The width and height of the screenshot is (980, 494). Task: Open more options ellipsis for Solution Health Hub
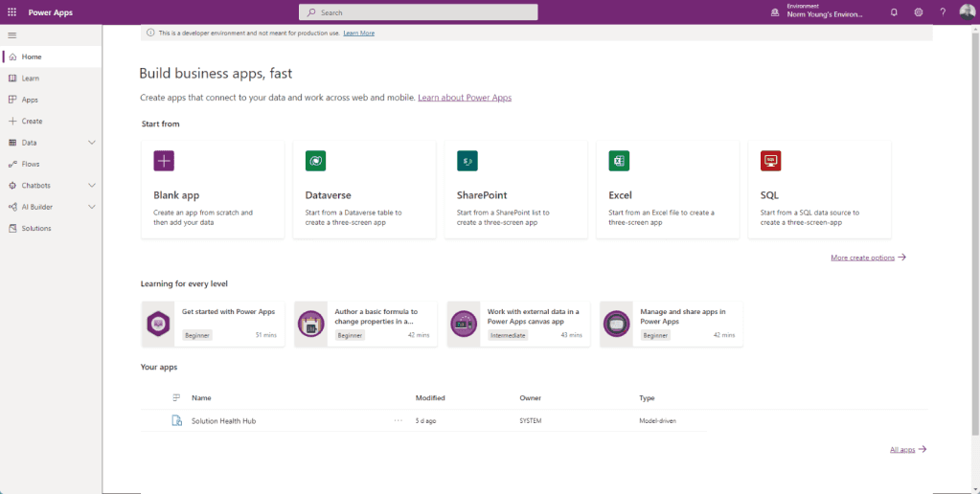[399, 421]
